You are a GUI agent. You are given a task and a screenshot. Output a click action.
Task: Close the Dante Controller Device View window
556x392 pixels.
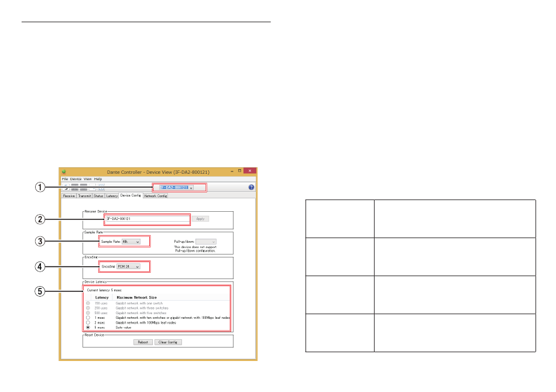click(x=250, y=171)
